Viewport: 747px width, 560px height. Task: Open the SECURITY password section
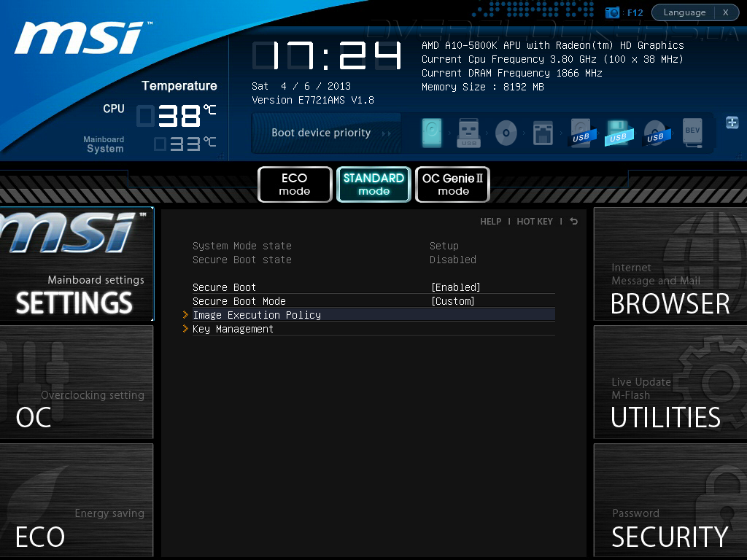[670, 500]
